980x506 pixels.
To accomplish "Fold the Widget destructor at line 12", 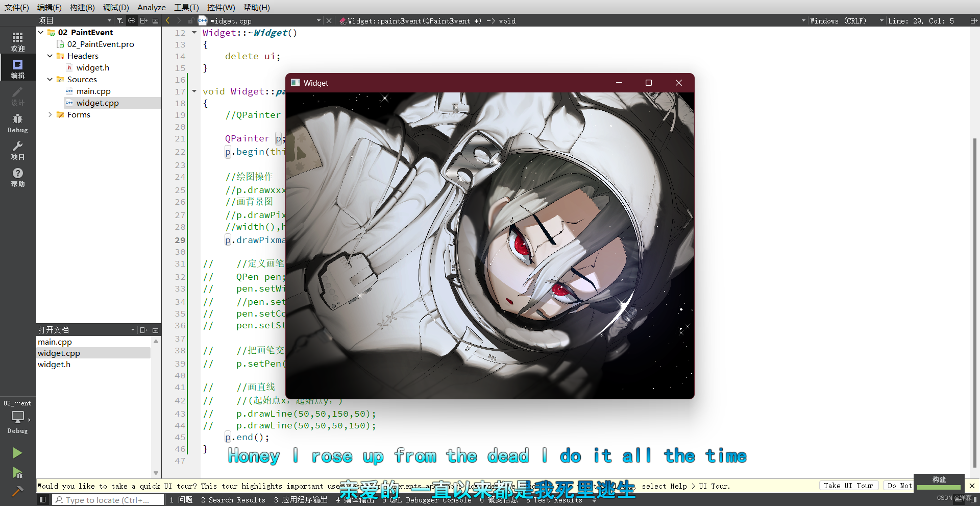I will click(x=194, y=33).
